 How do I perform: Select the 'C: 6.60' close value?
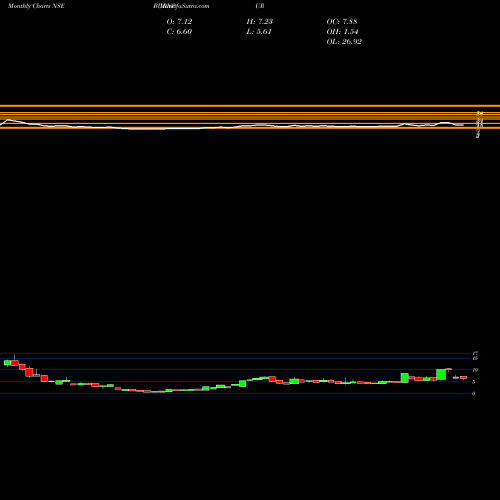(x=179, y=32)
